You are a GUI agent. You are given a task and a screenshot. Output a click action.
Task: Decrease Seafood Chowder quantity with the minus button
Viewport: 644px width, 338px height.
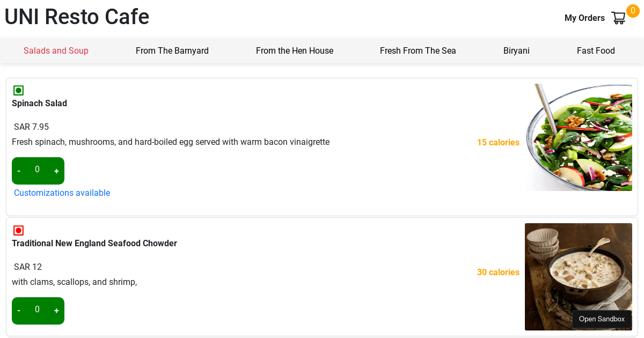[19, 310]
